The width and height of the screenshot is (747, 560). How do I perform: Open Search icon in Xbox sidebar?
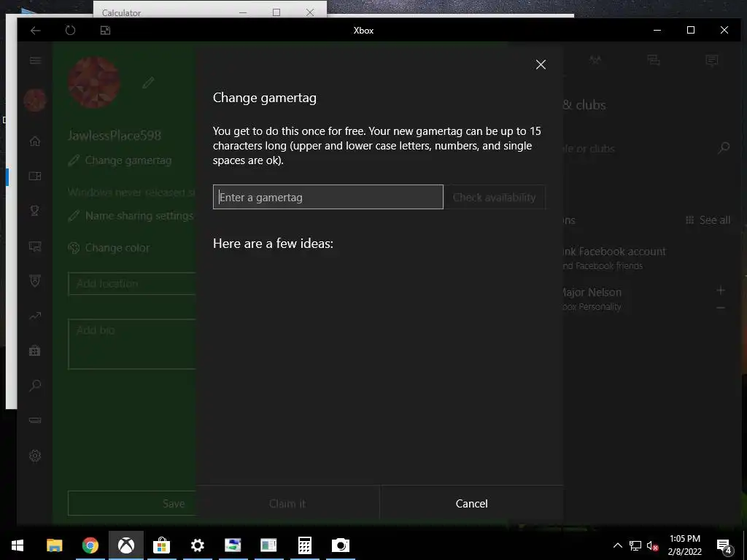point(35,385)
